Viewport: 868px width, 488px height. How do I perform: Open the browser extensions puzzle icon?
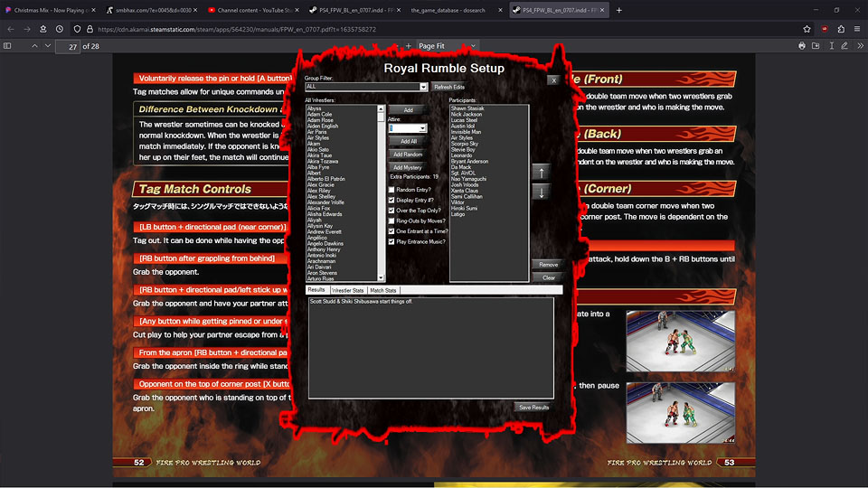pyautogui.click(x=841, y=29)
